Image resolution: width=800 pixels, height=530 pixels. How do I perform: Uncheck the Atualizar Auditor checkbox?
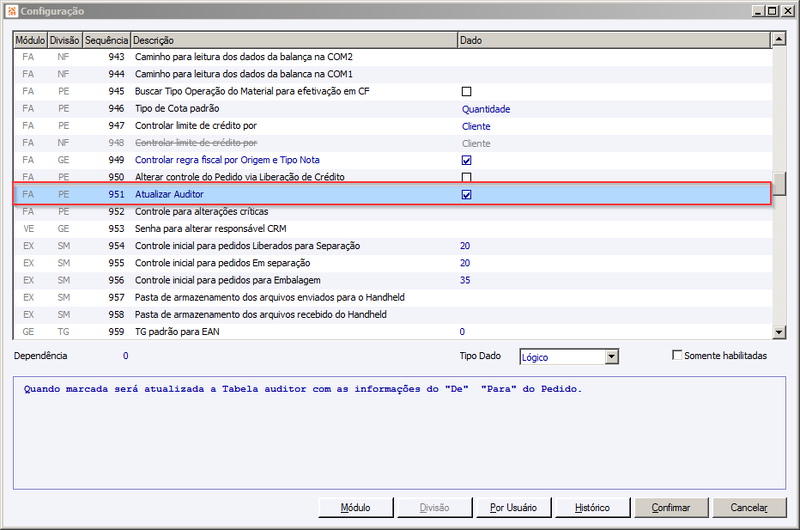(466, 194)
